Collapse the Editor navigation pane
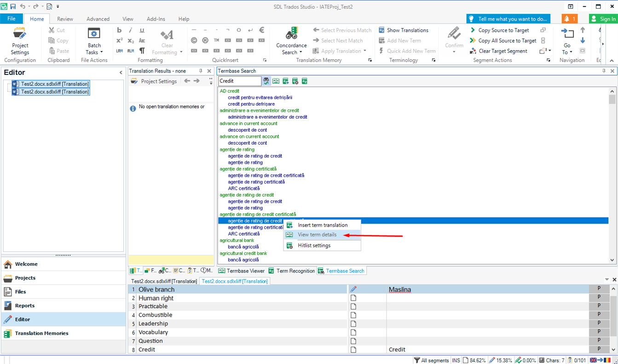Screen dimensions: 618x364 coord(121,72)
